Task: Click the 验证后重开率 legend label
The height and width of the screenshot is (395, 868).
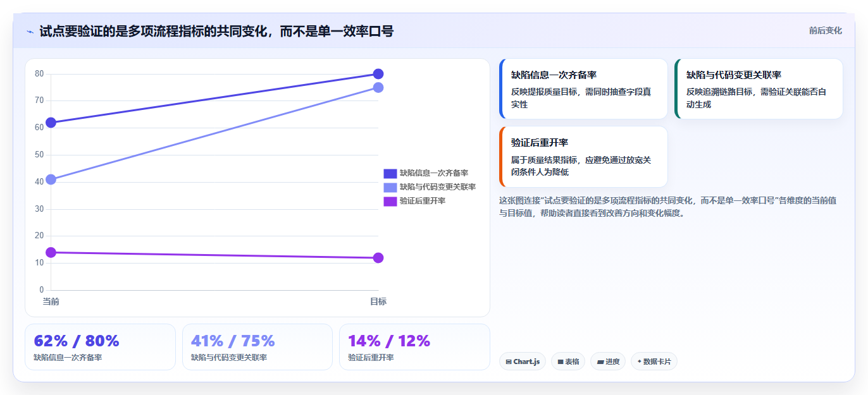Action: [x=423, y=201]
